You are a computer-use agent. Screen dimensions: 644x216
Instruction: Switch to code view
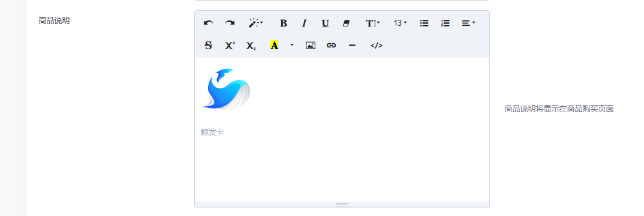pos(377,45)
